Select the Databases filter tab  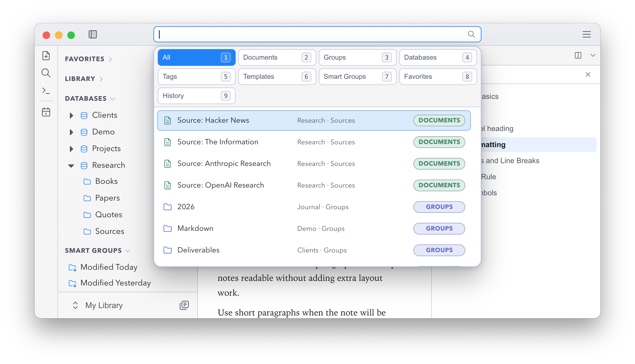(438, 57)
